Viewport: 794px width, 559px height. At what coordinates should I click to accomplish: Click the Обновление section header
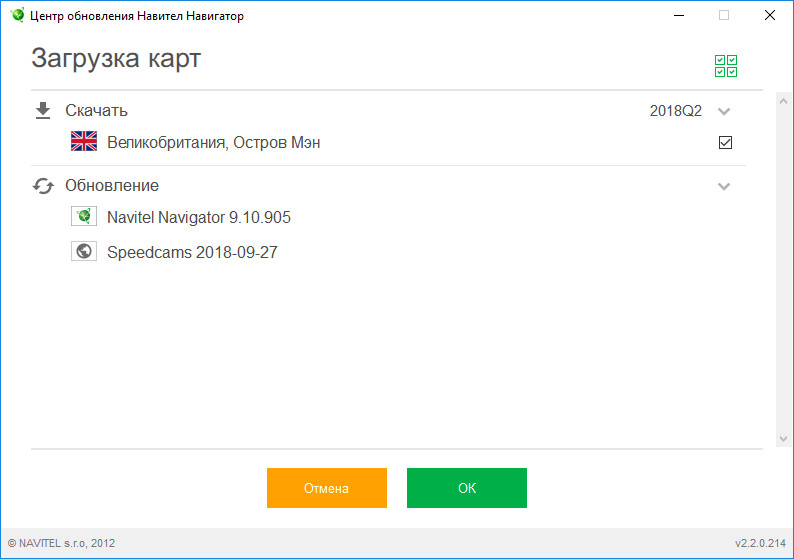point(112,185)
